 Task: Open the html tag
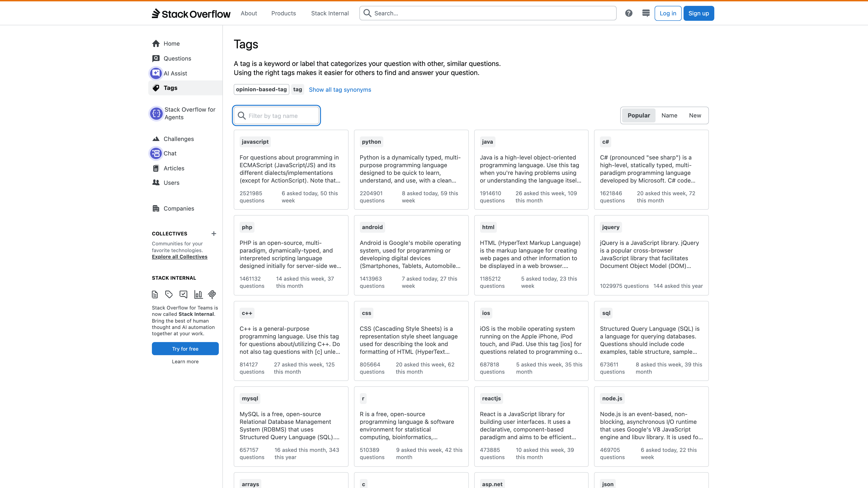click(488, 227)
